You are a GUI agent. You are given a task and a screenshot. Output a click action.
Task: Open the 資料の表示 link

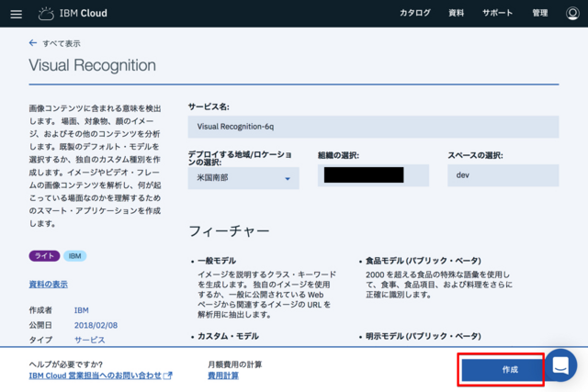coord(49,284)
